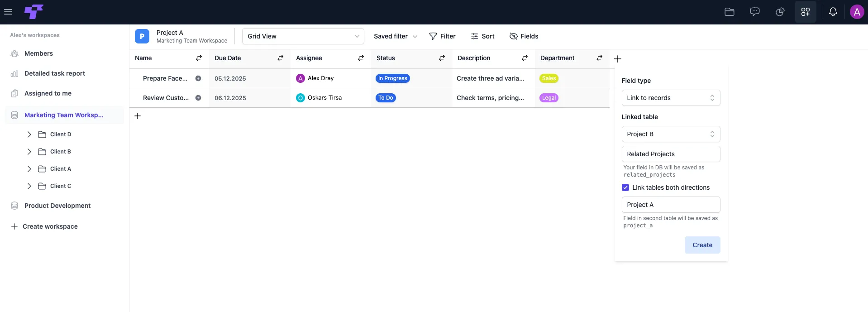Image resolution: width=868 pixels, height=312 pixels.
Task: Open Assigned to me
Action: pyautogui.click(x=48, y=93)
